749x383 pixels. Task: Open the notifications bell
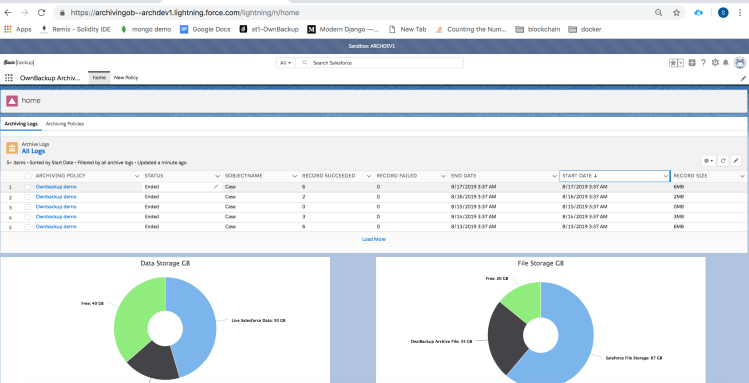[x=726, y=63]
